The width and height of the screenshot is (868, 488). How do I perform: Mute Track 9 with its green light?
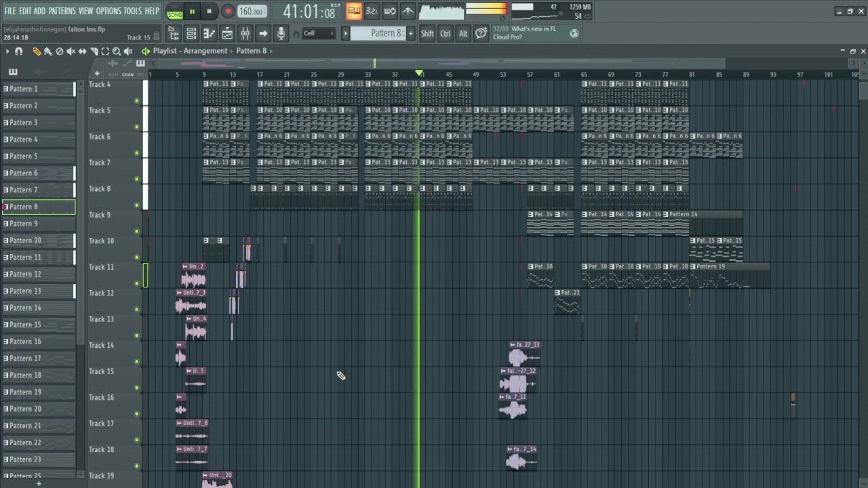[x=137, y=231]
